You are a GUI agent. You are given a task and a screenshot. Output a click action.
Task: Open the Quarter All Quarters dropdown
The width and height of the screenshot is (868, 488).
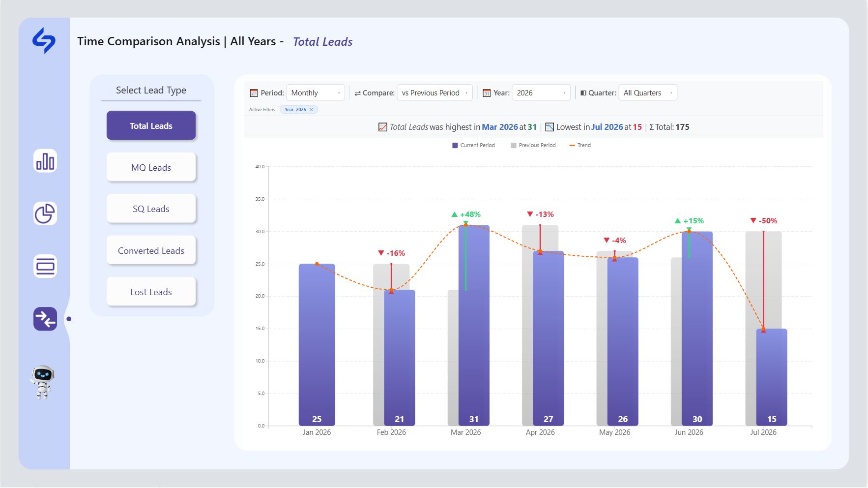pos(647,92)
